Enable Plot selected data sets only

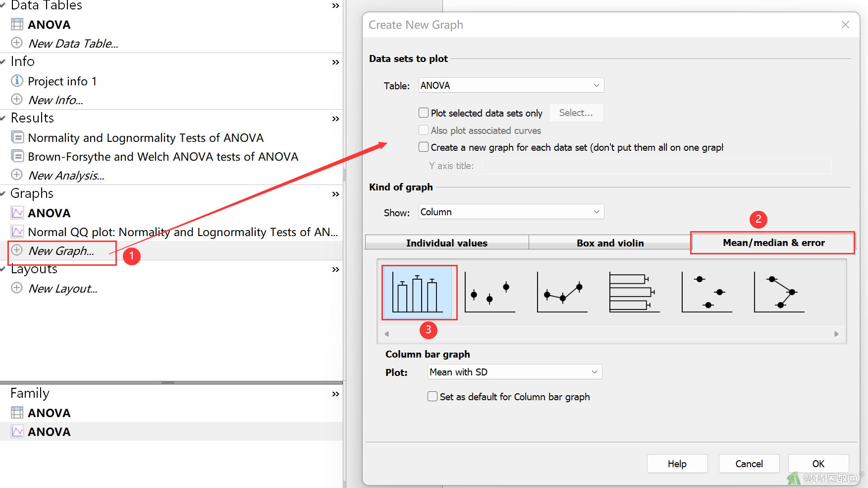(x=424, y=113)
